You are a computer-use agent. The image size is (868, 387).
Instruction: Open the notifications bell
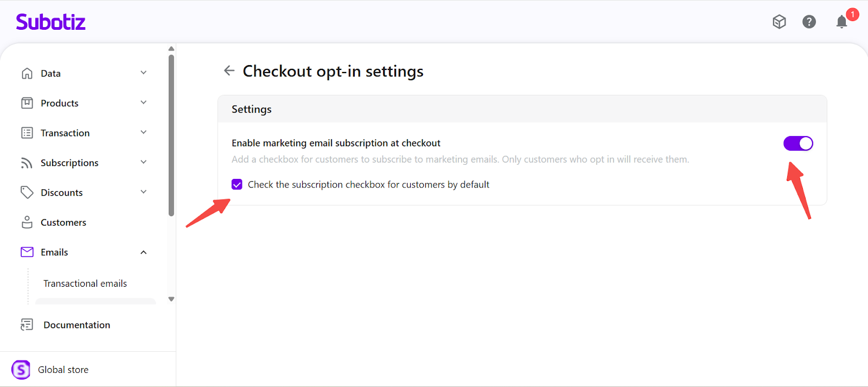pyautogui.click(x=841, y=22)
